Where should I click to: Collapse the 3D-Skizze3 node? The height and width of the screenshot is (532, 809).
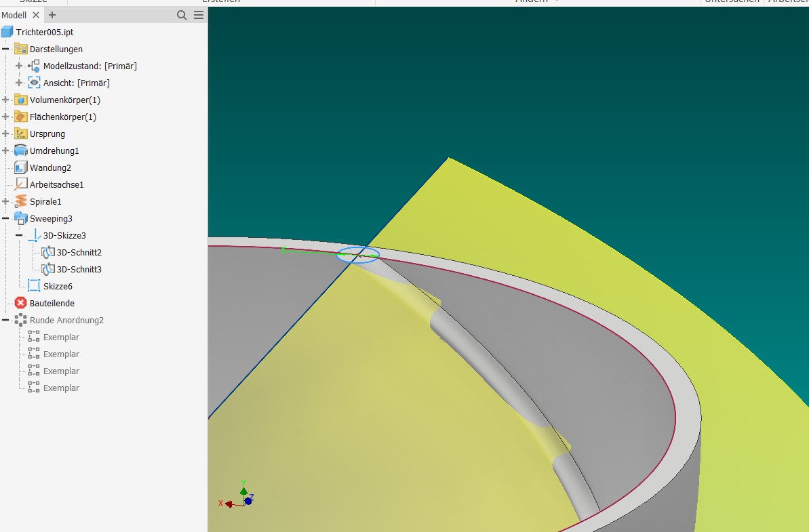pyautogui.click(x=19, y=236)
